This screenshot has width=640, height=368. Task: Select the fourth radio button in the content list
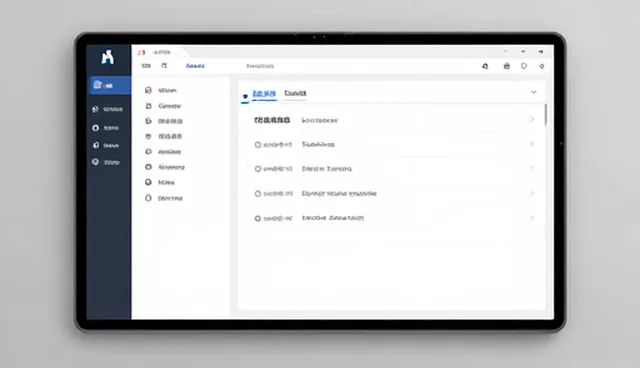pos(258,219)
